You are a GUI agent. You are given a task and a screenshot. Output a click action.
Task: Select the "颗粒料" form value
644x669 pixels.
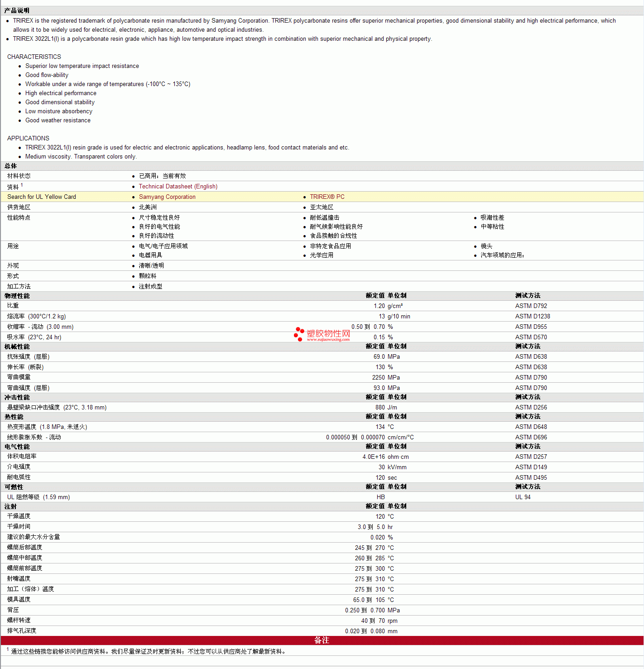click(148, 276)
